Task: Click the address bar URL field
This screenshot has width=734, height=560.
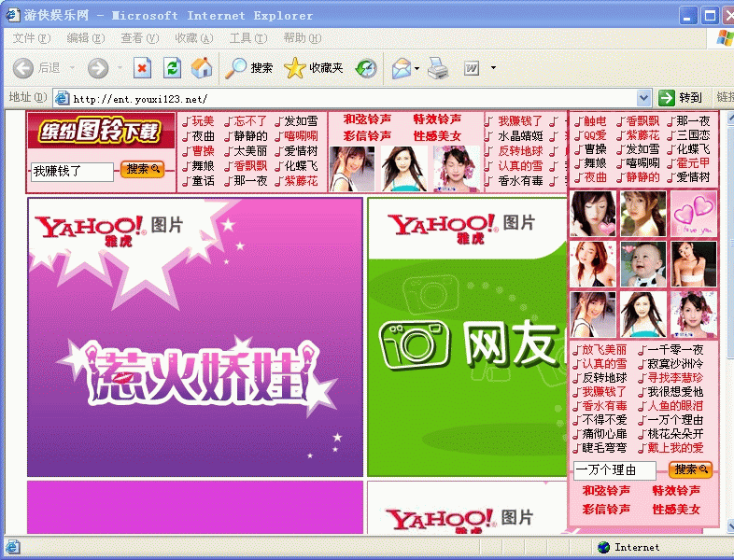Action: 353,99
